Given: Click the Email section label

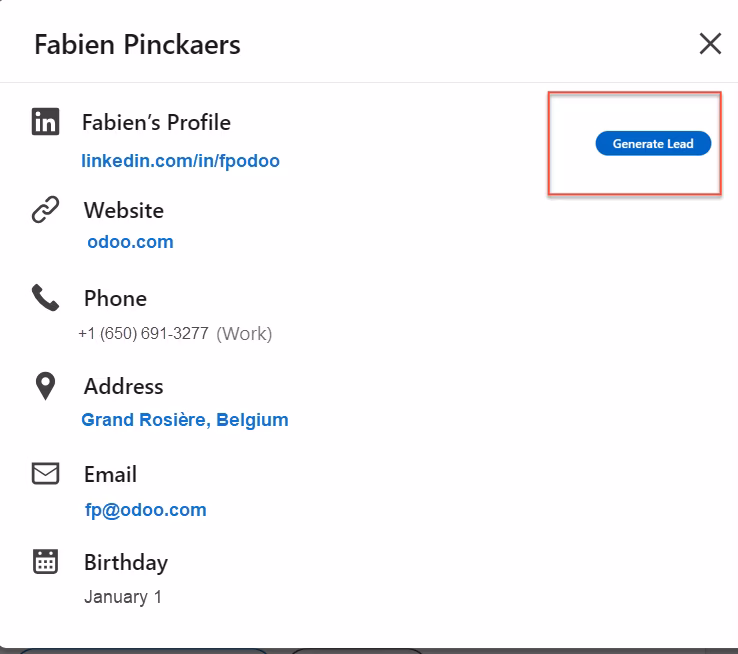Looking at the screenshot, I should coord(111,474).
